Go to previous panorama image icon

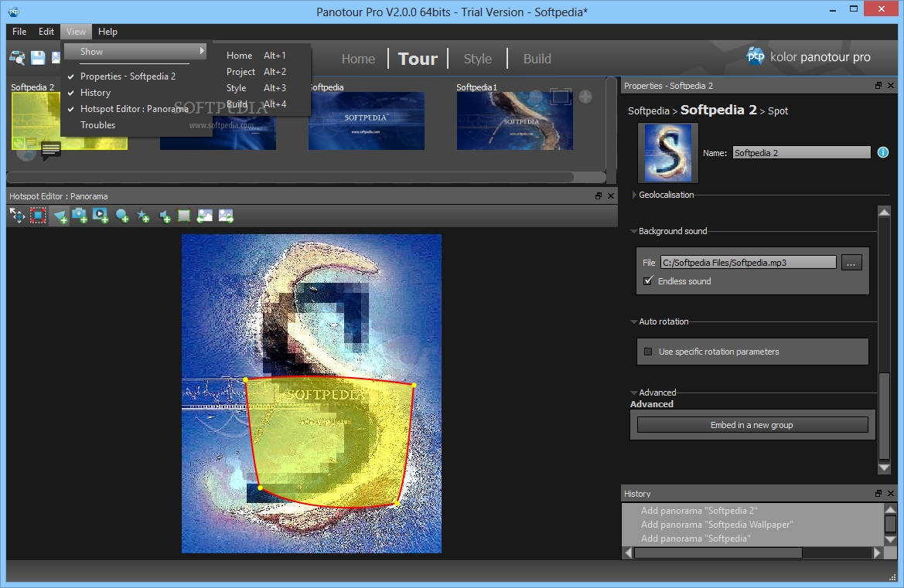click(x=205, y=216)
